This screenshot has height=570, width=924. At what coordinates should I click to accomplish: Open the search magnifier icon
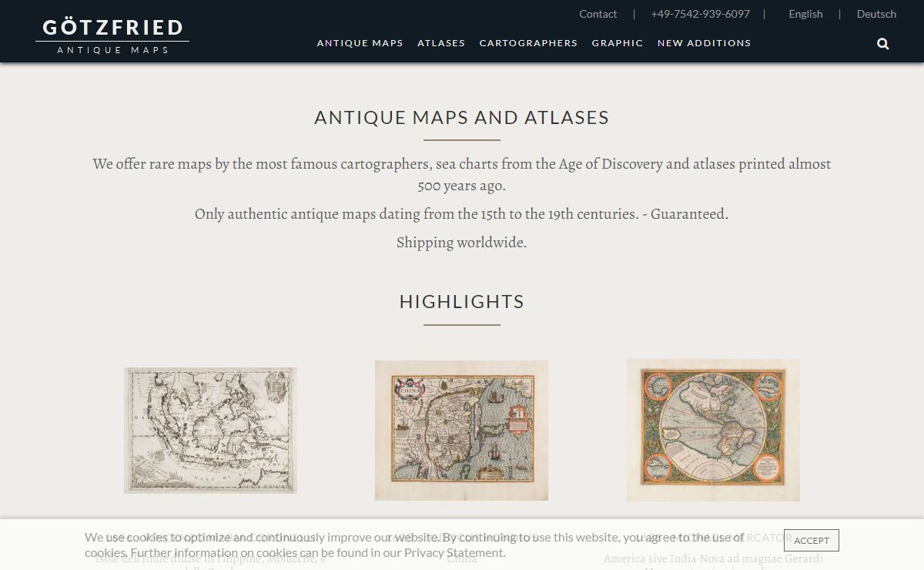(x=883, y=44)
